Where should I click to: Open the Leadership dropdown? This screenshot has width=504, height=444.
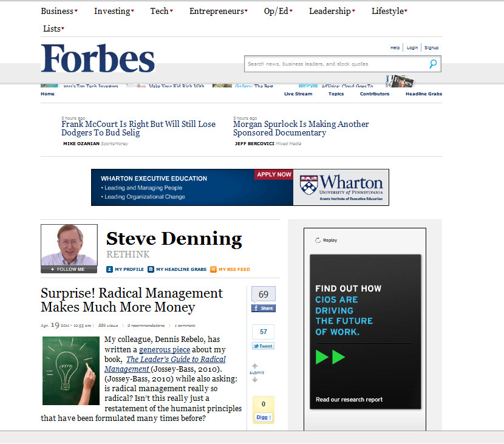[332, 11]
